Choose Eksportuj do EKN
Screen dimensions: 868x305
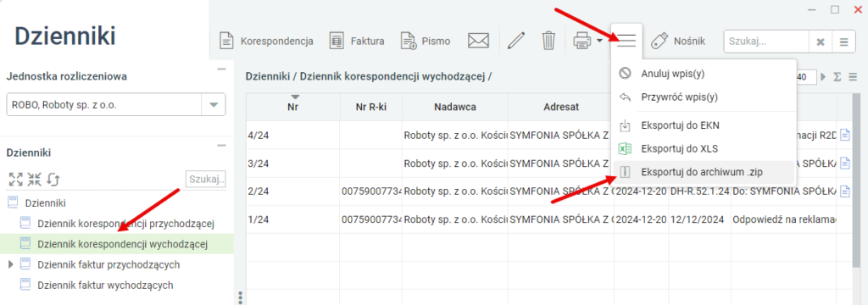[704, 125]
